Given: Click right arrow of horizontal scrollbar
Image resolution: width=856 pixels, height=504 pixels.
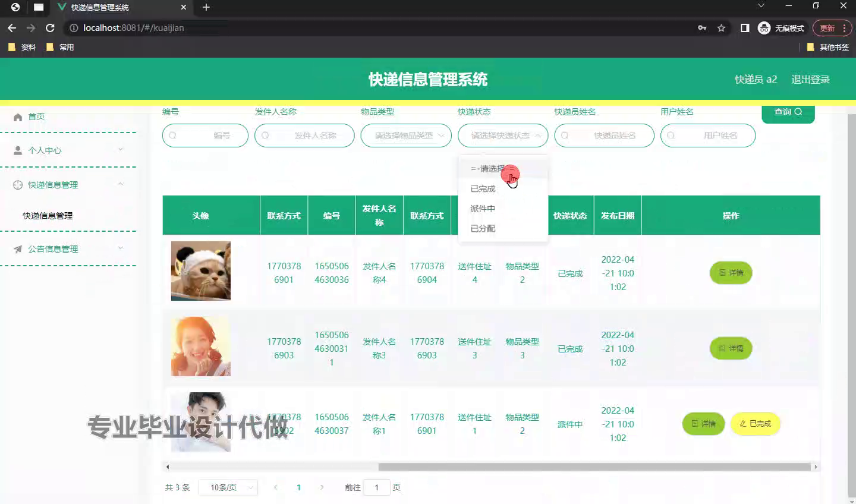Looking at the screenshot, I should (x=816, y=467).
